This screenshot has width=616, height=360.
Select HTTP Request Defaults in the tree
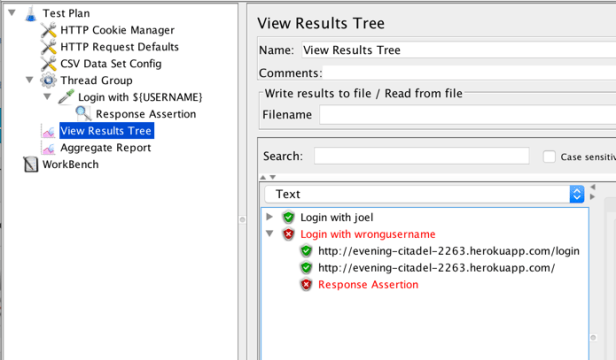click(x=119, y=47)
